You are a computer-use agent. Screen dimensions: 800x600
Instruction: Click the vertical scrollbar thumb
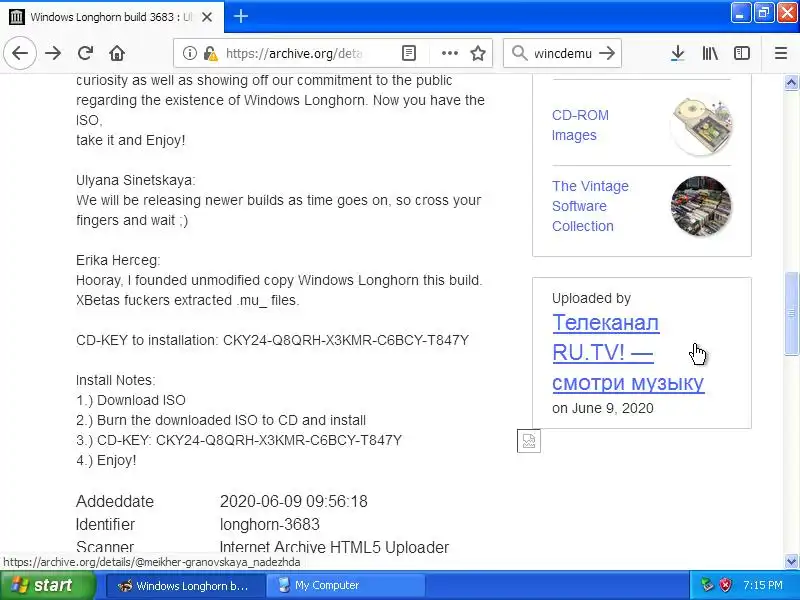(x=791, y=313)
